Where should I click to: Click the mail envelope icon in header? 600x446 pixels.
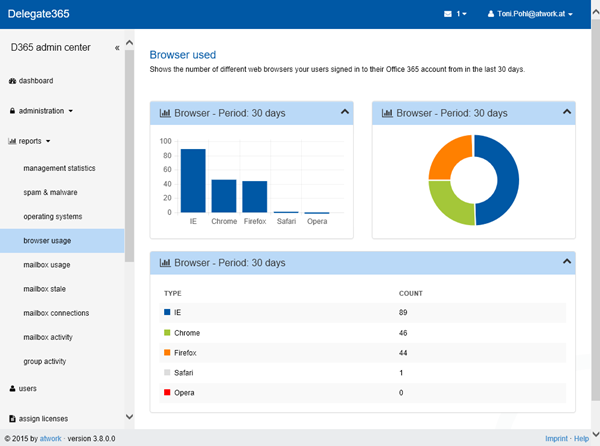448,14
